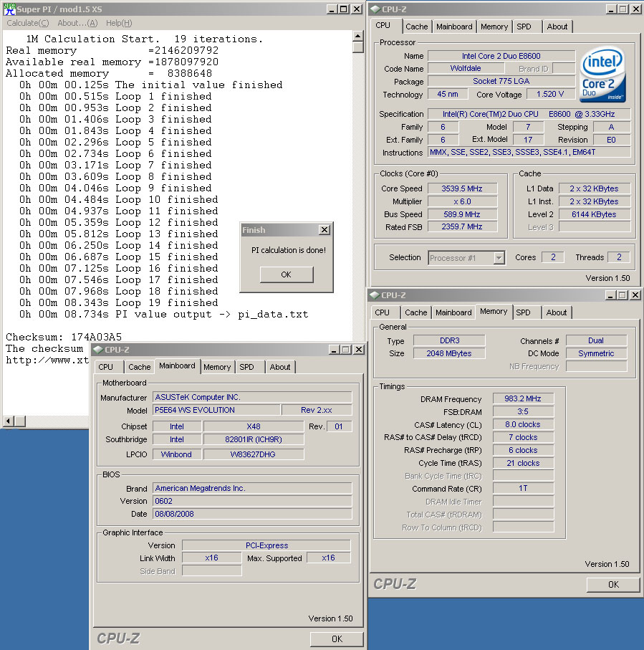Click the memory Size value 2048 MBytes

pyautogui.click(x=450, y=353)
